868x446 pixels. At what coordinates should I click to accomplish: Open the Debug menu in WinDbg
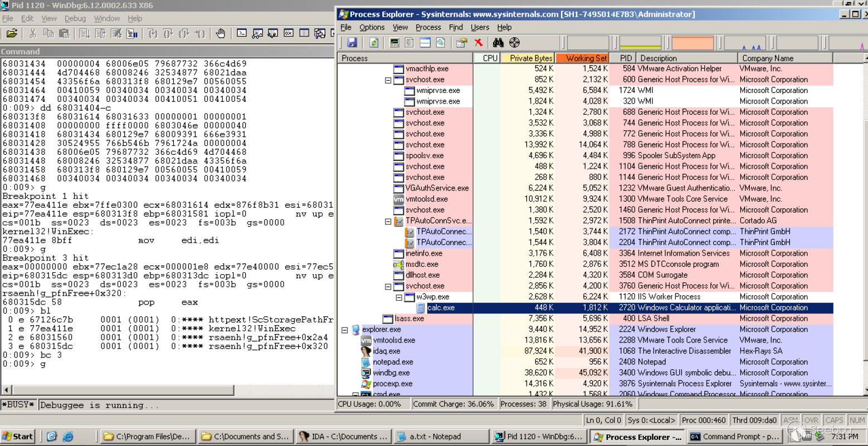click(x=75, y=18)
